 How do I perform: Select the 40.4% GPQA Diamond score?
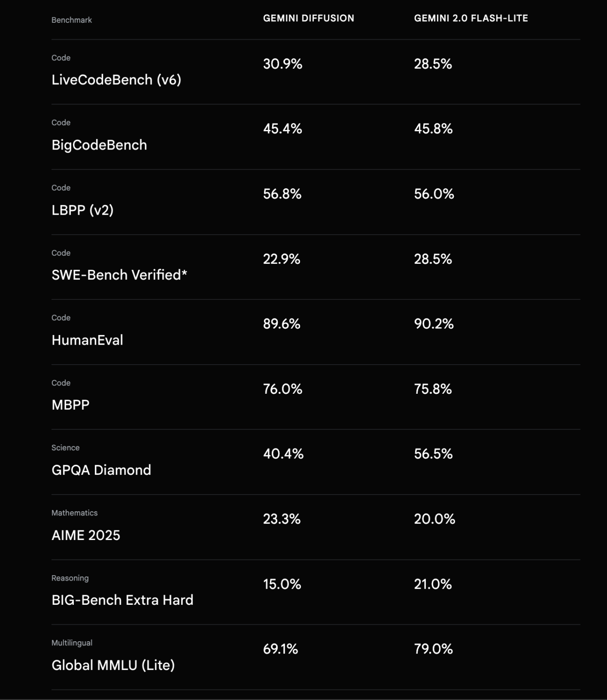tap(283, 454)
